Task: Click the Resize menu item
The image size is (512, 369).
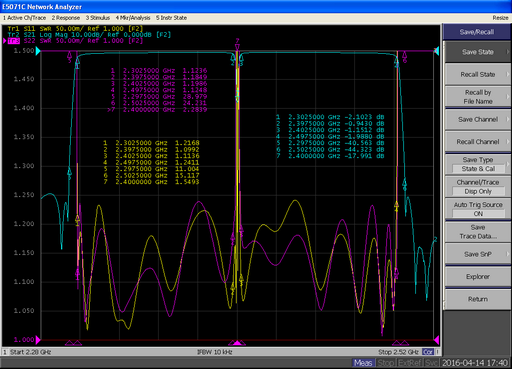Action: click(x=500, y=18)
